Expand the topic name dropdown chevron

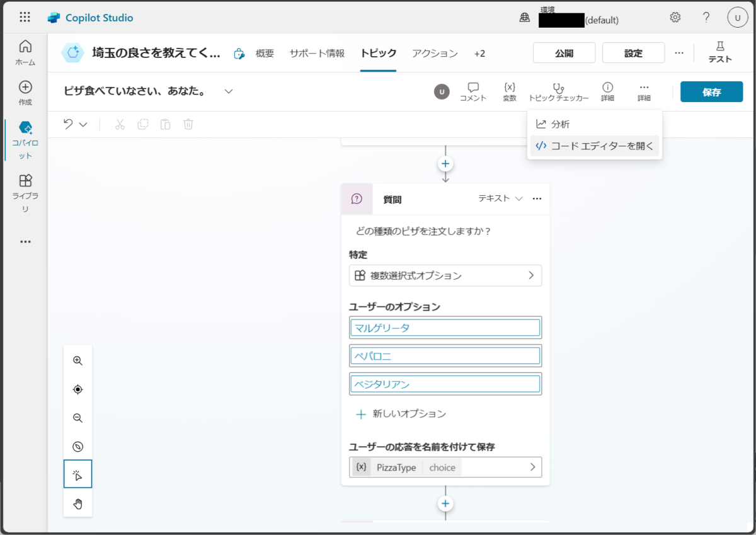(229, 91)
